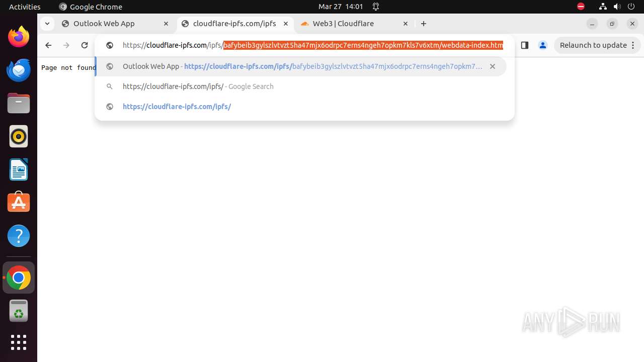Select the Google Search suggestion
644x362 pixels.
[x=300, y=86]
